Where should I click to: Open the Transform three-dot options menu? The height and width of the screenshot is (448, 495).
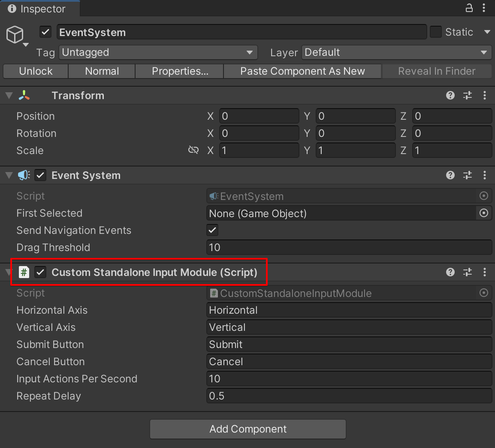click(x=485, y=95)
